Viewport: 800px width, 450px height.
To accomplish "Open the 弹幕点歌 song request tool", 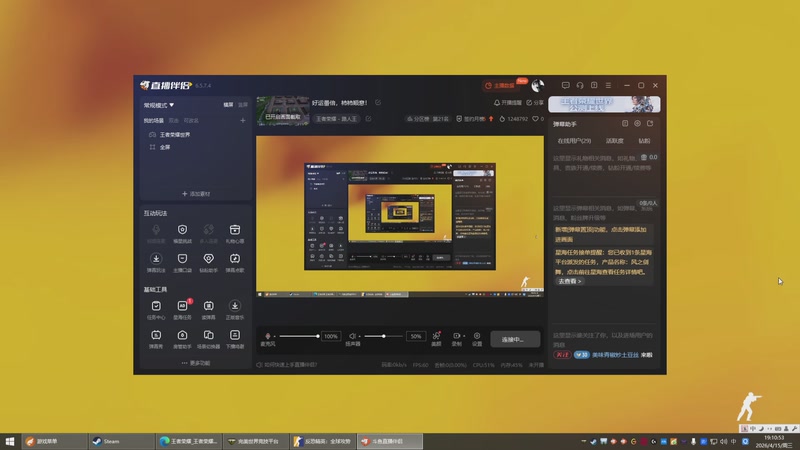I will (235, 262).
